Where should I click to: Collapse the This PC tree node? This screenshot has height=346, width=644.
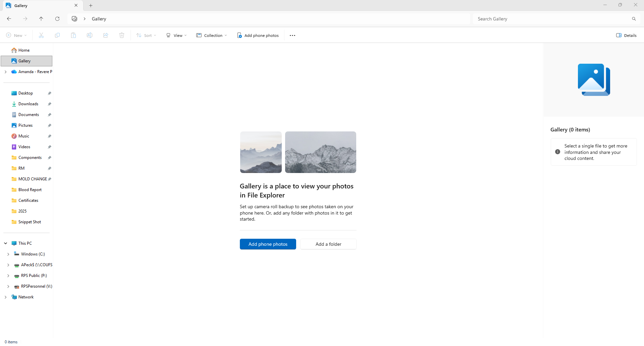(6, 243)
